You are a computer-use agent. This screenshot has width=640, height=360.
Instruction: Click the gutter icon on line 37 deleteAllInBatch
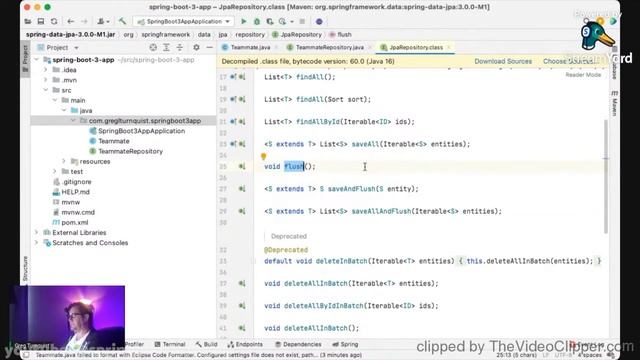tap(242, 283)
